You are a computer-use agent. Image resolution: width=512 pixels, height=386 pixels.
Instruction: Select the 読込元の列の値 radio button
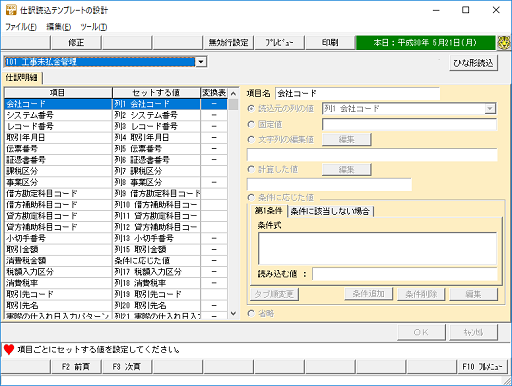point(251,108)
